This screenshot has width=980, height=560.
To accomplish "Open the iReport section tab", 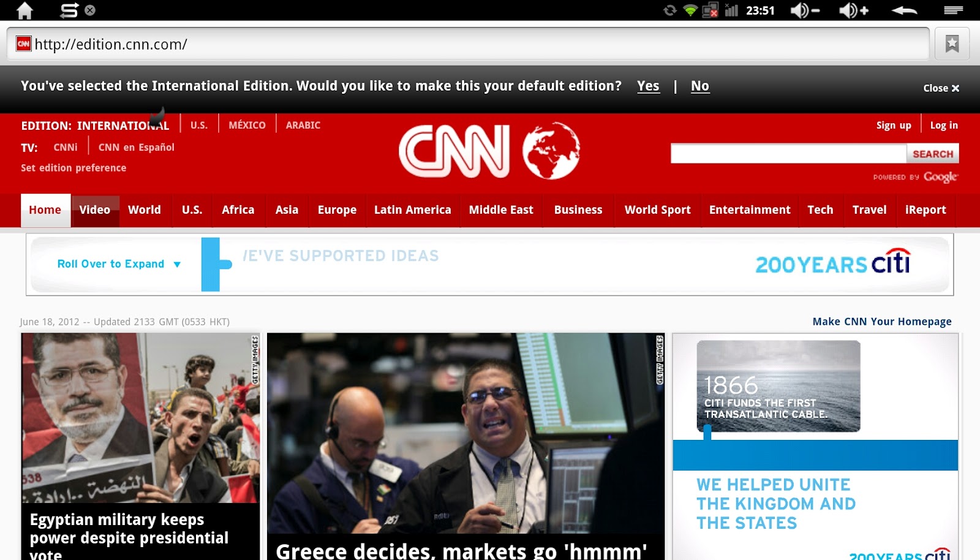I will click(925, 210).
